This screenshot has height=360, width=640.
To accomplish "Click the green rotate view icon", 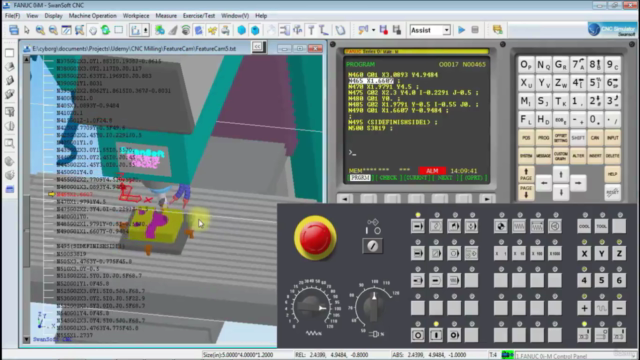I will click(x=105, y=30).
